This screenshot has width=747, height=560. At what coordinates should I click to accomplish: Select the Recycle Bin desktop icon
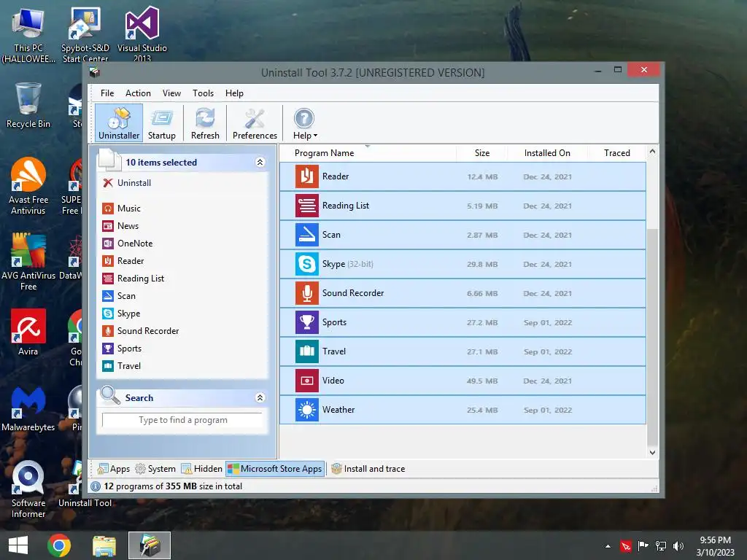point(28,105)
